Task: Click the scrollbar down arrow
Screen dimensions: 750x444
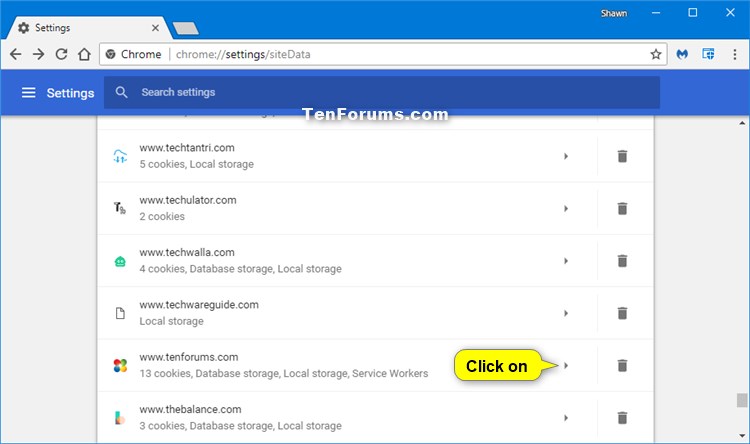Action: [x=741, y=436]
